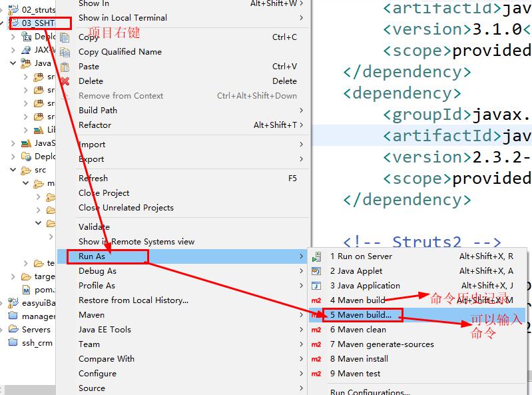Click the Servers folder icon
Image resolution: width=532 pixels, height=395 pixels.
pos(13,329)
